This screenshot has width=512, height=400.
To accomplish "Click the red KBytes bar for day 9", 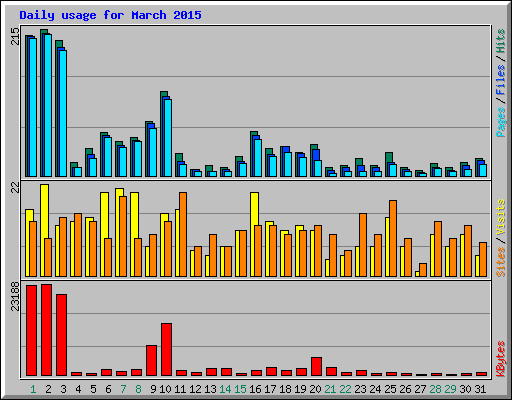I will 151,360.
